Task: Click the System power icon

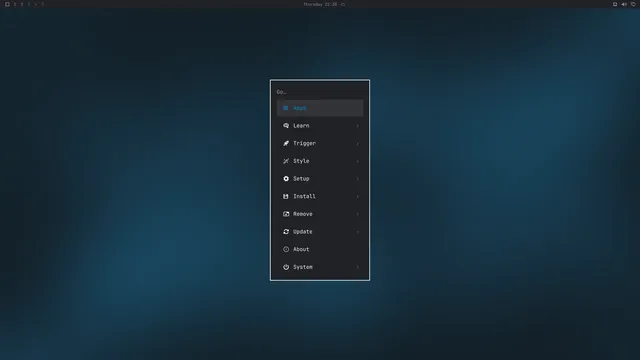Action: (x=286, y=267)
